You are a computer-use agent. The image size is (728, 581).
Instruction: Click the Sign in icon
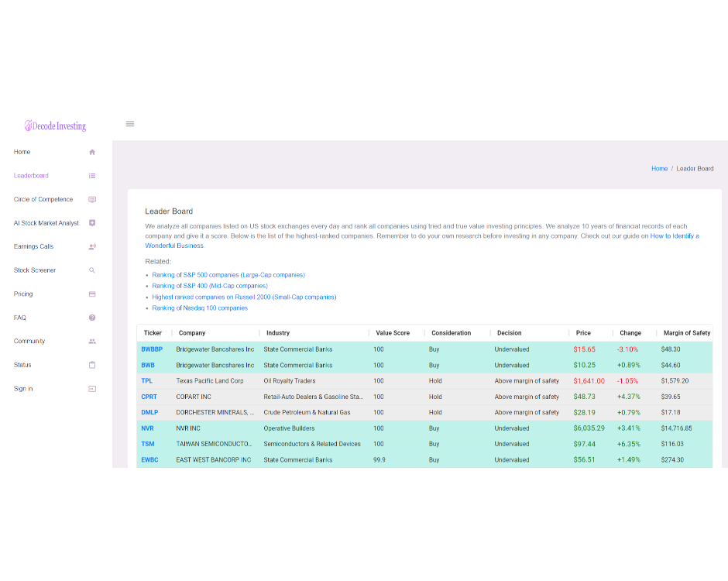(92, 389)
